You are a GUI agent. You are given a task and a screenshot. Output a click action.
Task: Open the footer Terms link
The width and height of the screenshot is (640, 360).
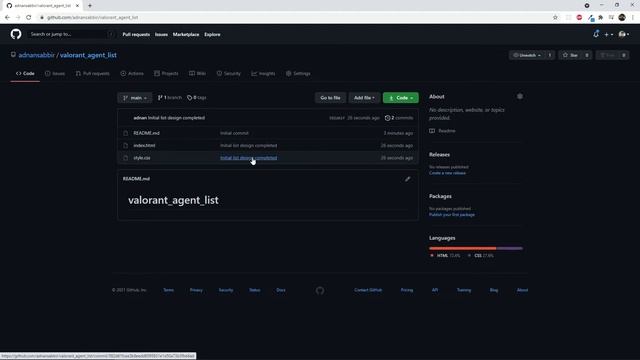coord(169,290)
